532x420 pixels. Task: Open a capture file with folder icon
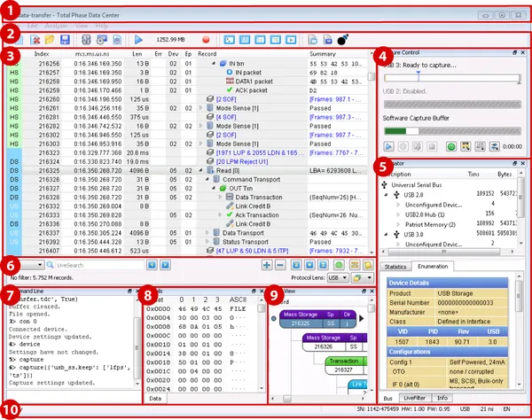click(50, 40)
